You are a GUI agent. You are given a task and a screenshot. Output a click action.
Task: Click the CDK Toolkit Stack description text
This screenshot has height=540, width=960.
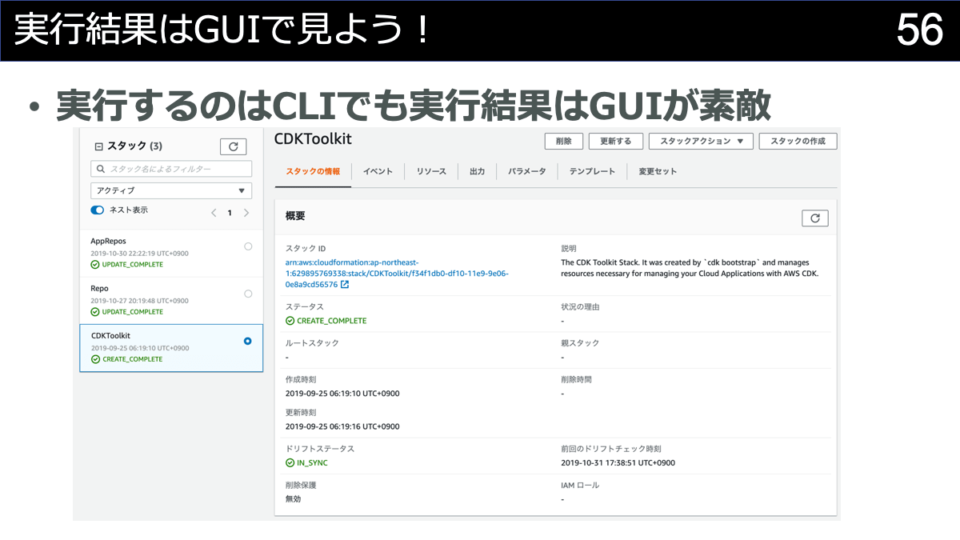689,268
